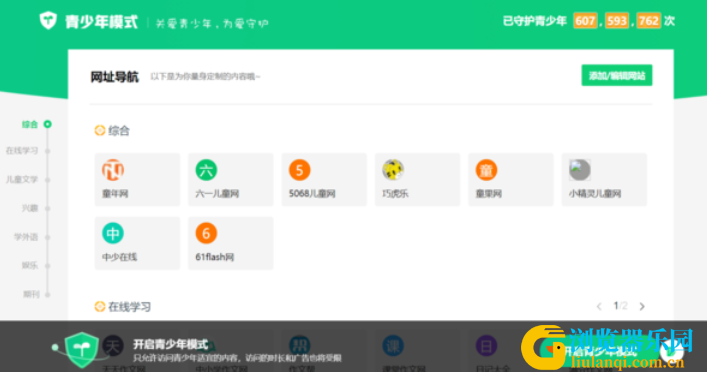707x372 pixels.
Task: Click the 期刊 sidebar timeline marker
Action: pyautogui.click(x=47, y=294)
